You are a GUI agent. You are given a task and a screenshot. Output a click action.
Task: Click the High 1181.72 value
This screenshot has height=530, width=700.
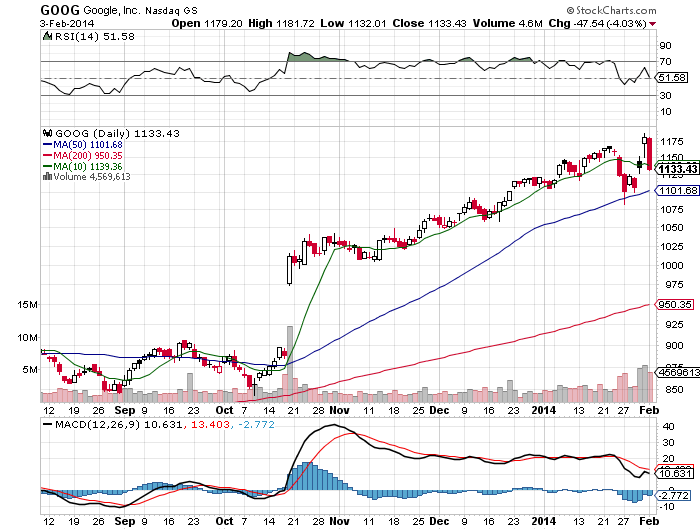pyautogui.click(x=281, y=24)
